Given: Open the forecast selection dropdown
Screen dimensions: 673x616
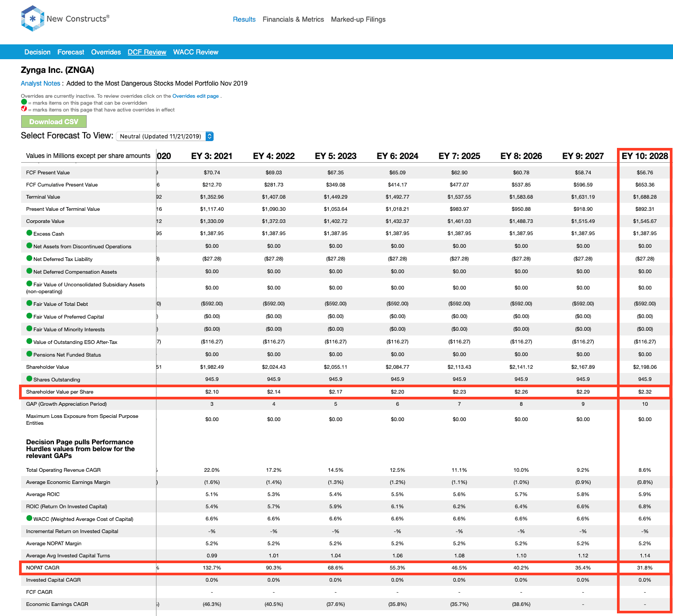Looking at the screenshot, I should point(164,136).
